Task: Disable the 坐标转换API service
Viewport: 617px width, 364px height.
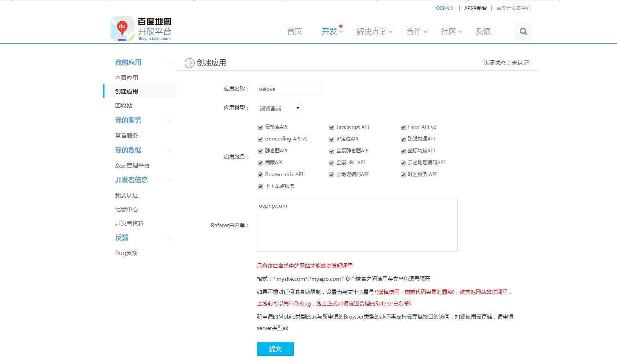Action: tap(403, 151)
